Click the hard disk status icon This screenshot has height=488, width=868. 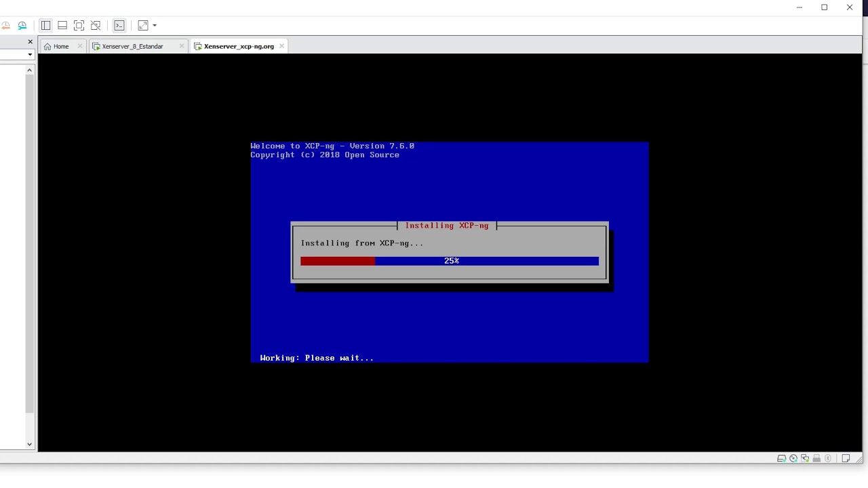(781, 458)
